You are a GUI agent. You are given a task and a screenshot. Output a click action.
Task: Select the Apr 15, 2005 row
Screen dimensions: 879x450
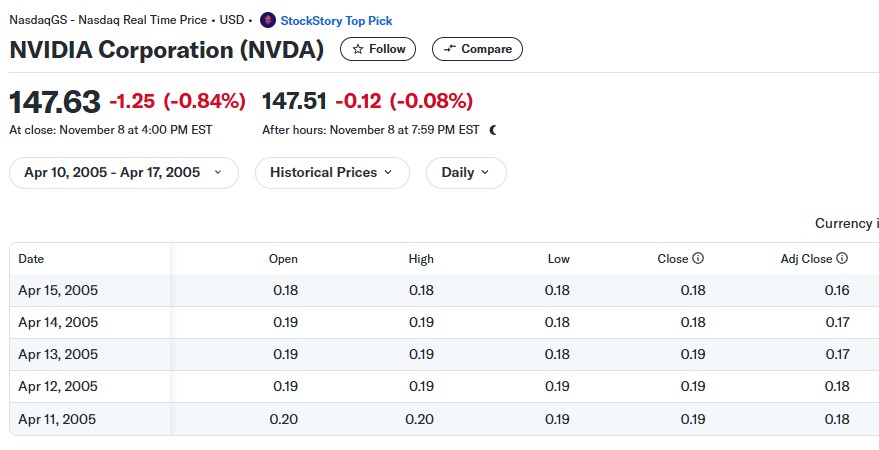click(444, 290)
